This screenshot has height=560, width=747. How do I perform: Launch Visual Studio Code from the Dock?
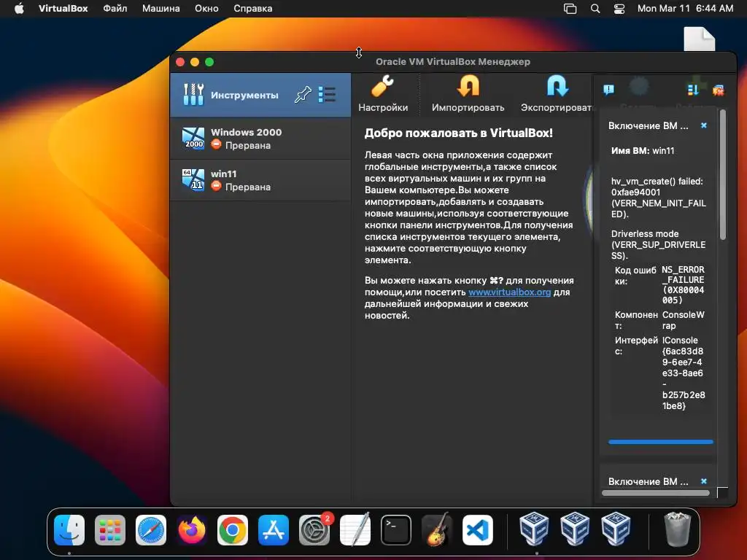pos(477,530)
